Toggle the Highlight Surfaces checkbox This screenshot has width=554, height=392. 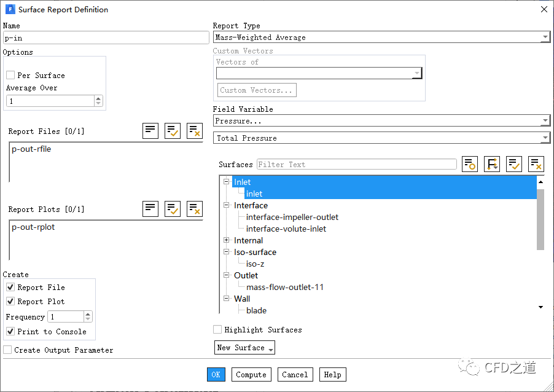click(x=217, y=330)
